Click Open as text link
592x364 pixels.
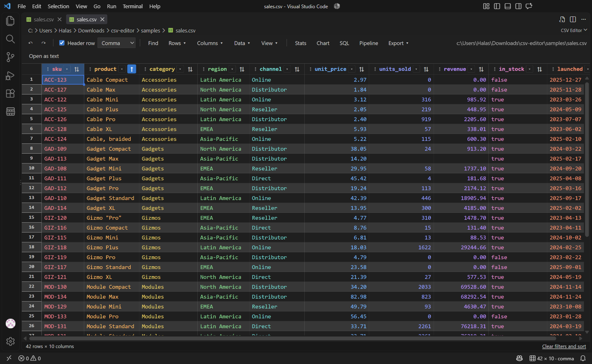[44, 56]
